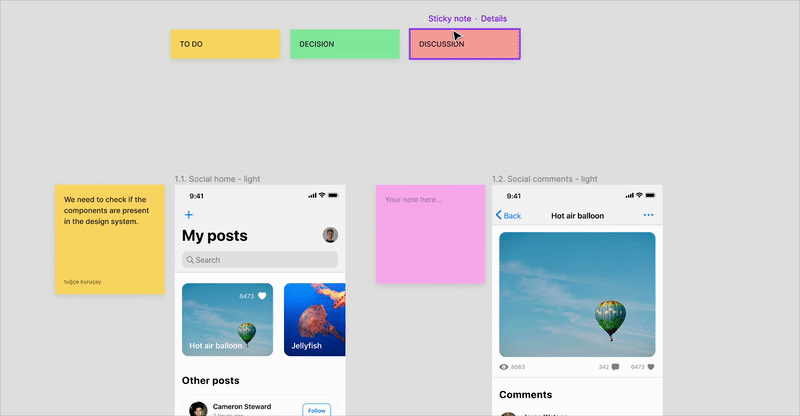Click the heart icon on Hot air balloon card
800x416 pixels.
(262, 296)
